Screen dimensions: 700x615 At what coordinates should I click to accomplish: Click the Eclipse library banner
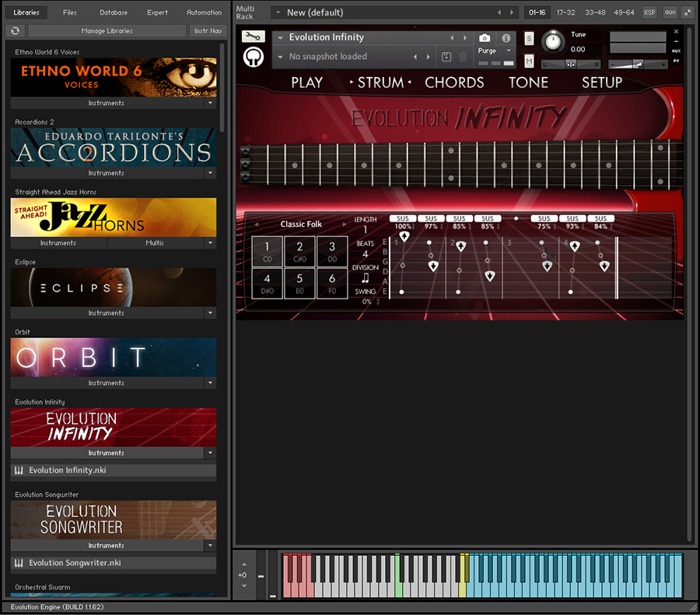tap(114, 288)
